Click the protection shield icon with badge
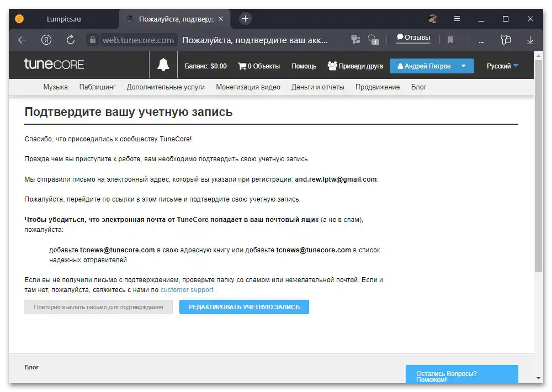Screen dimensions: 552x392 [x=373, y=40]
